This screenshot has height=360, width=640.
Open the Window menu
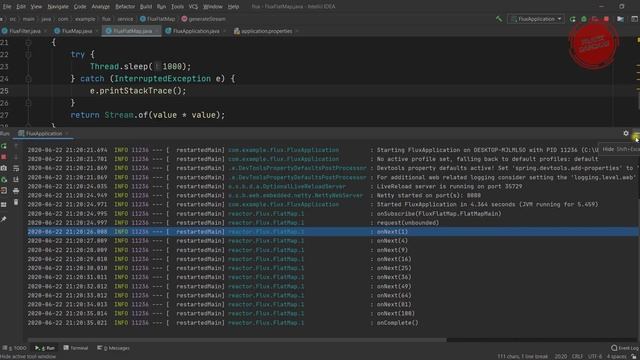213,7
